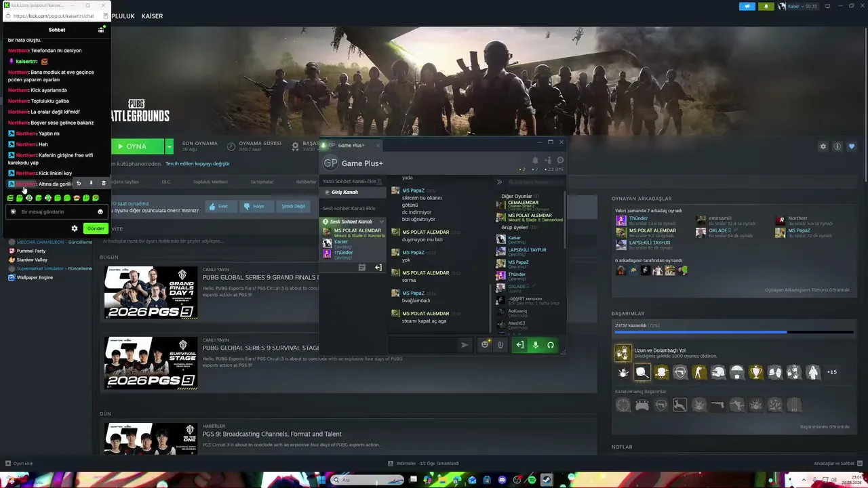Image resolution: width=868 pixels, height=488 pixels.
Task: Open Spotify from the Windows taskbar
Action: [x=532, y=480]
